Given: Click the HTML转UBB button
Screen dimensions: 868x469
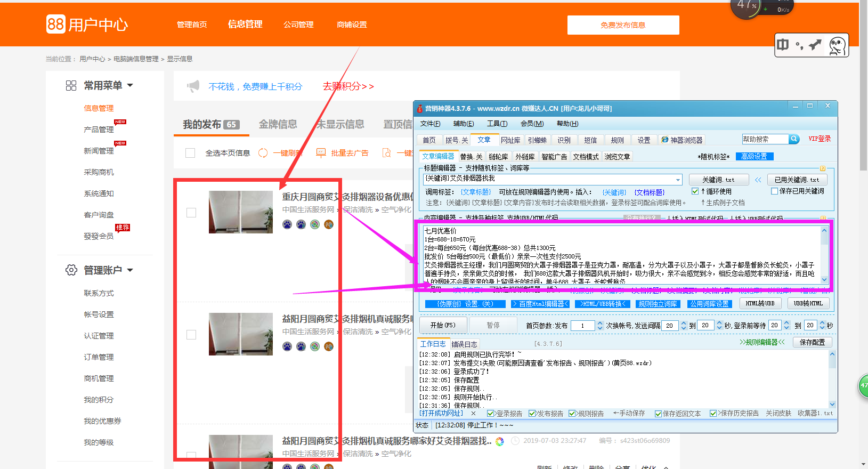Looking at the screenshot, I should 760,303.
